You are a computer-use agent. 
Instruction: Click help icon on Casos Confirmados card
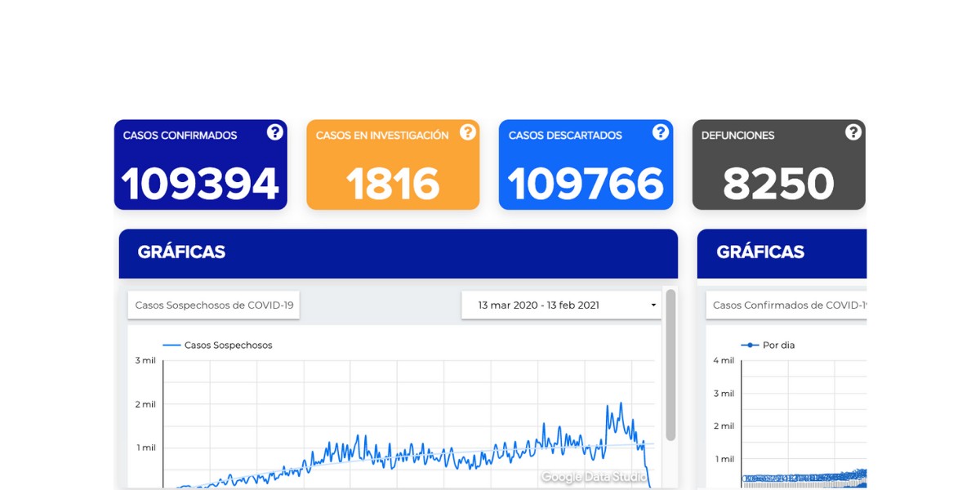coord(274,132)
